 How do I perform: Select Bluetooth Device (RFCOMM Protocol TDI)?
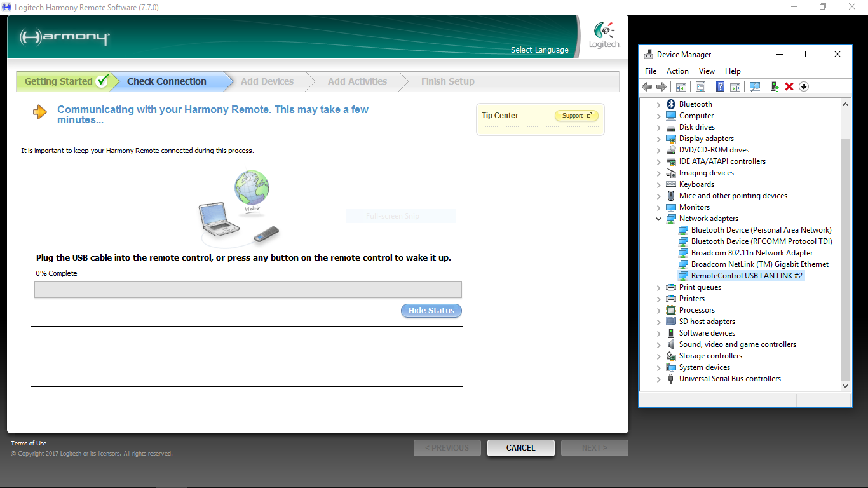pos(761,241)
